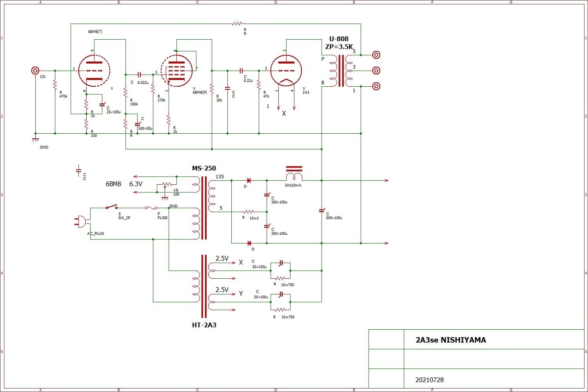This screenshot has width=588, height=392.
Task: Click the 'SW_2P' label text
Action: (124, 218)
